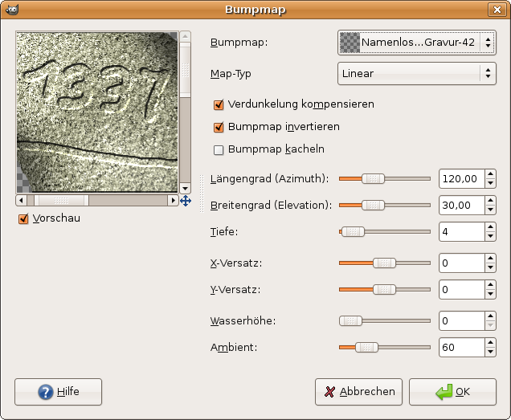The width and height of the screenshot is (511, 420).
Task: Click the preview vertical scrollbar up arrow
Action: 185,36
